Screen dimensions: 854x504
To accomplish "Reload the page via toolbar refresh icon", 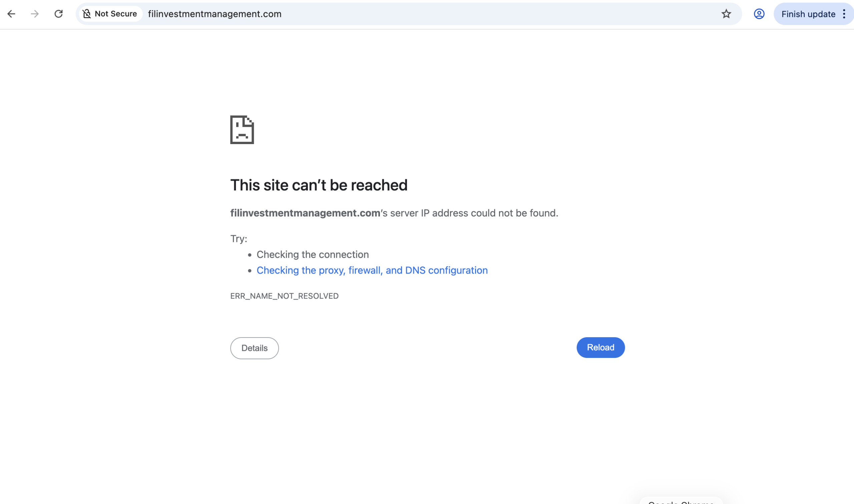I will [x=58, y=14].
